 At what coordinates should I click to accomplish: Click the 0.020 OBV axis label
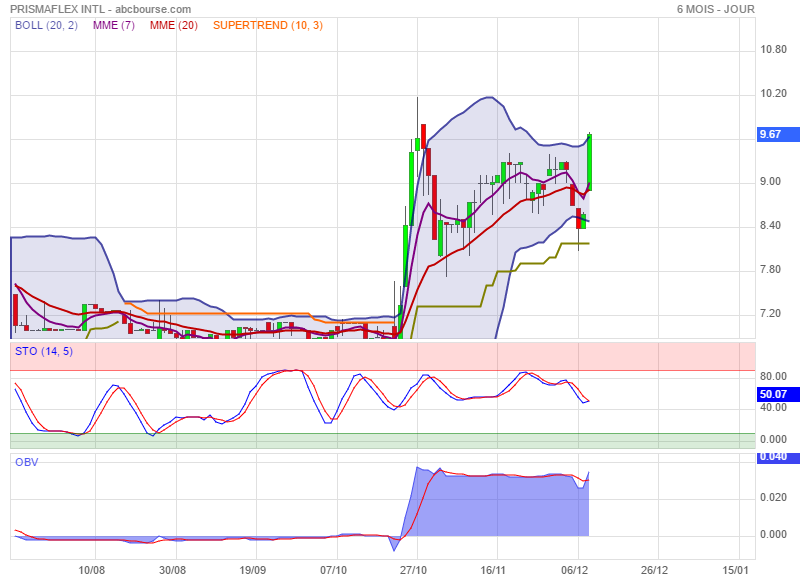click(773, 497)
